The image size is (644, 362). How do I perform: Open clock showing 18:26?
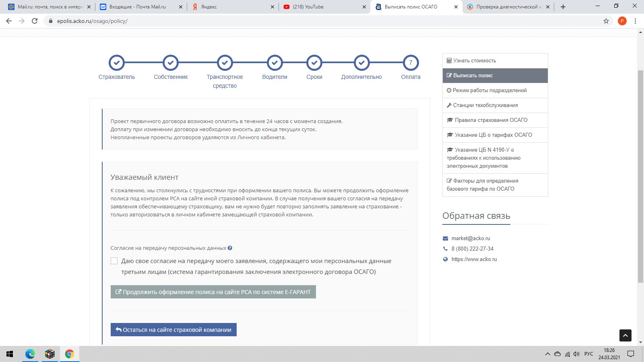click(609, 354)
